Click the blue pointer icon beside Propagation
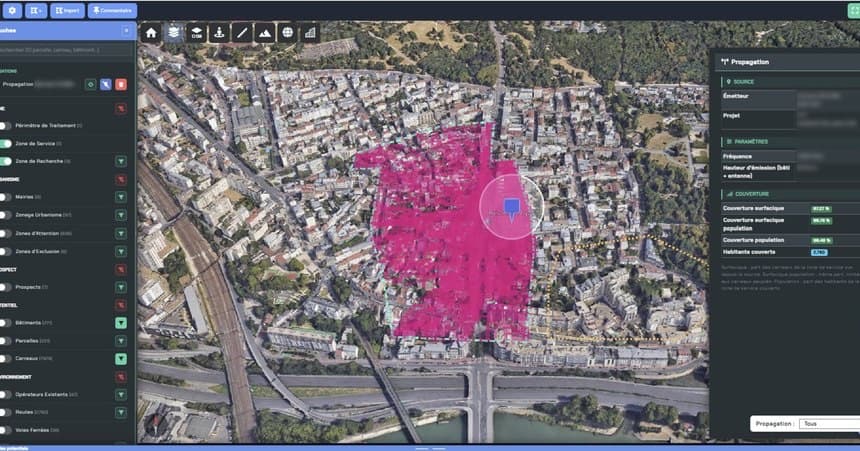Viewport: 860px width, 451px height. tap(106, 84)
